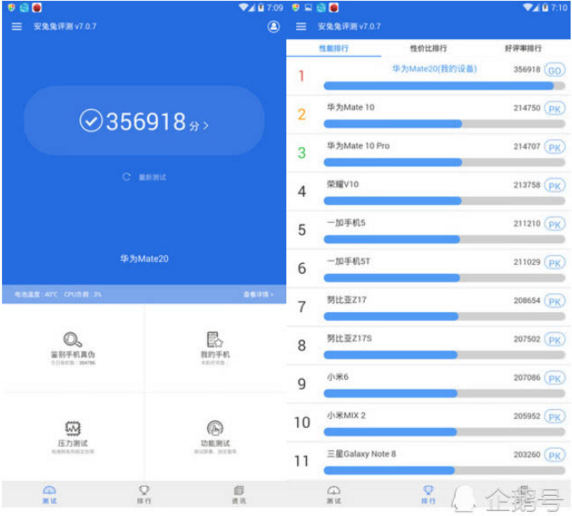Open hamburger menu on ranking screen
The image size is (572, 516).
(301, 27)
